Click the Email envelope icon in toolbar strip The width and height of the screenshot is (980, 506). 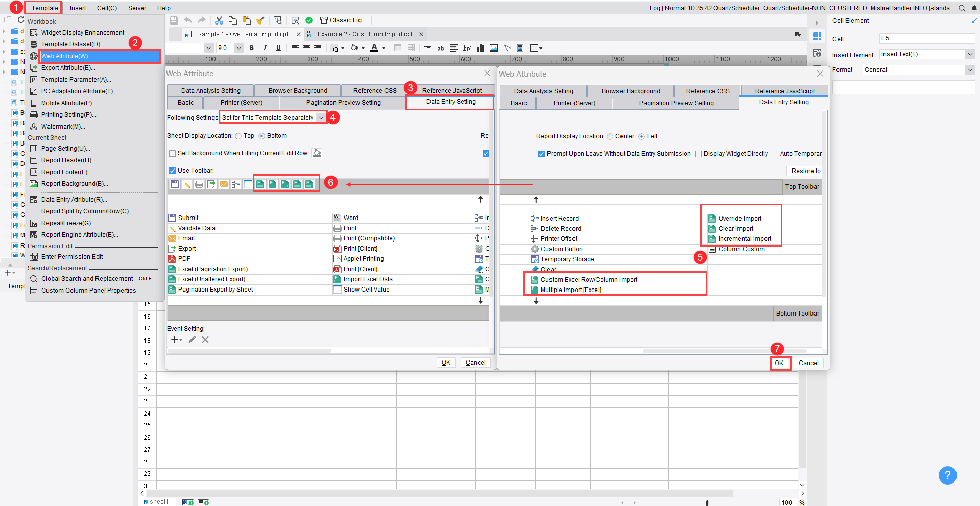click(x=224, y=184)
